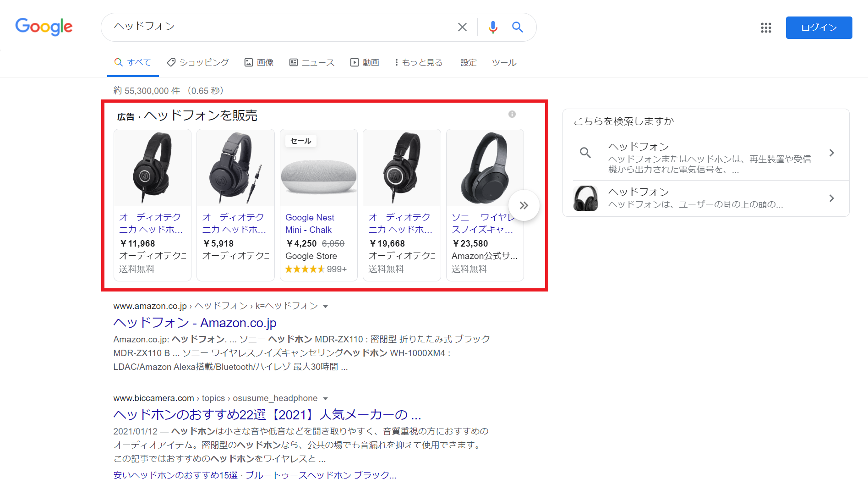Viewport: 868px width, 495px height.
Task: Click Amazon公式サ… seller name
Action: [485, 256]
